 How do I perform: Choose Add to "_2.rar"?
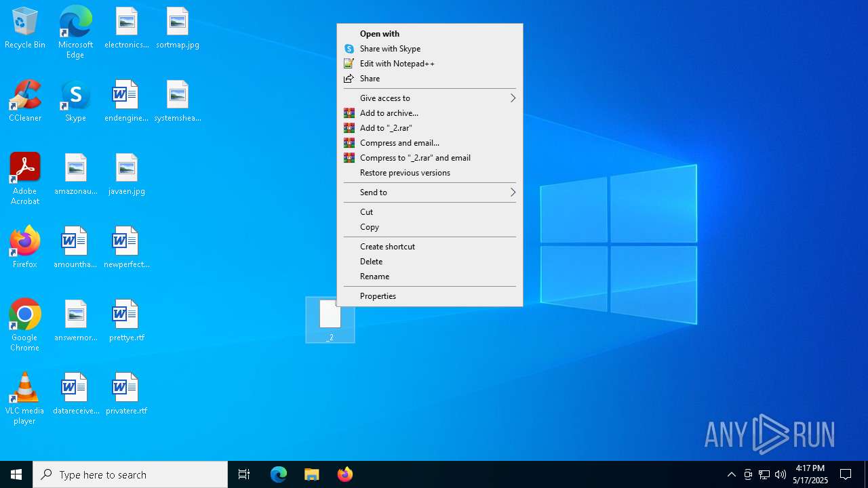(x=430, y=128)
